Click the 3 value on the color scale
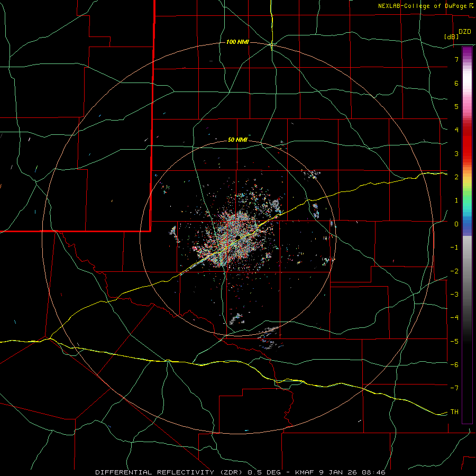Image resolution: width=476 pixels, height=476 pixels. tap(456, 153)
